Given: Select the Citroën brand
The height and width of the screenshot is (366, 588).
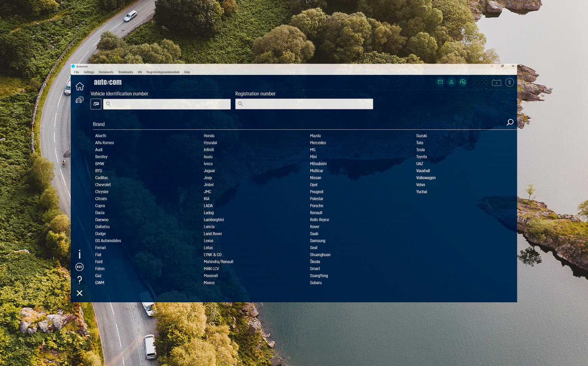Looking at the screenshot, I should pyautogui.click(x=101, y=199).
